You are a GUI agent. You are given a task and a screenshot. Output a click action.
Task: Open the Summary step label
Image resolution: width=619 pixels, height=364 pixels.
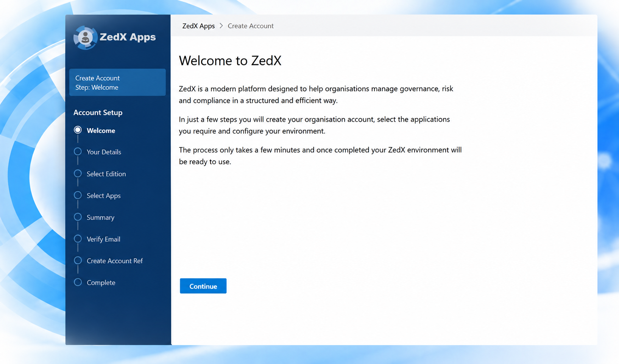coord(100,218)
